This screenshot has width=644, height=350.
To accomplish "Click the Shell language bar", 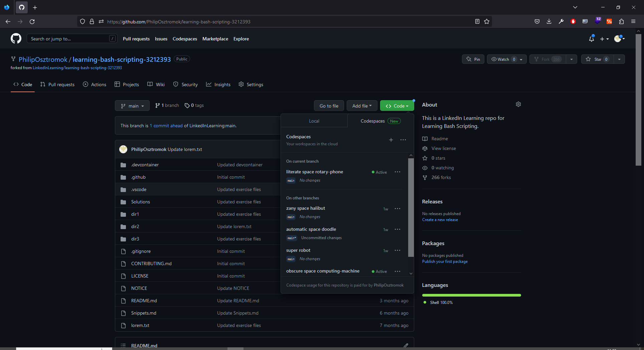I will [472, 295].
